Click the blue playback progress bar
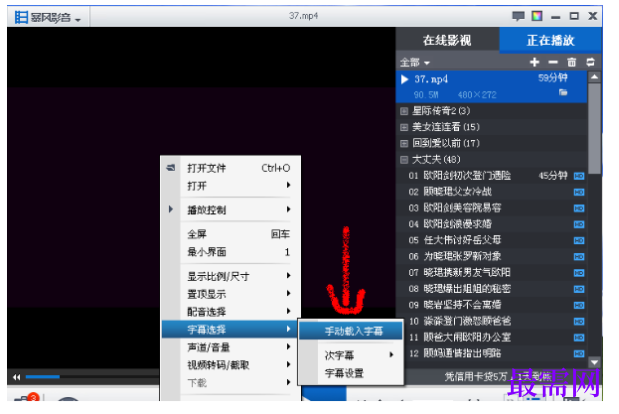The height and width of the screenshot is (414, 619). coord(43,377)
